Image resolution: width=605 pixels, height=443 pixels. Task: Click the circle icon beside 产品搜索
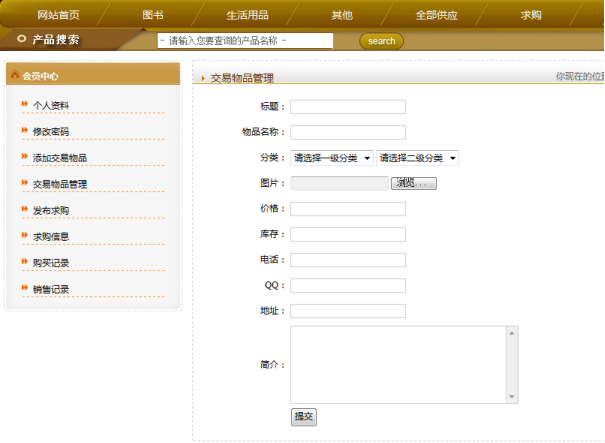[22, 39]
